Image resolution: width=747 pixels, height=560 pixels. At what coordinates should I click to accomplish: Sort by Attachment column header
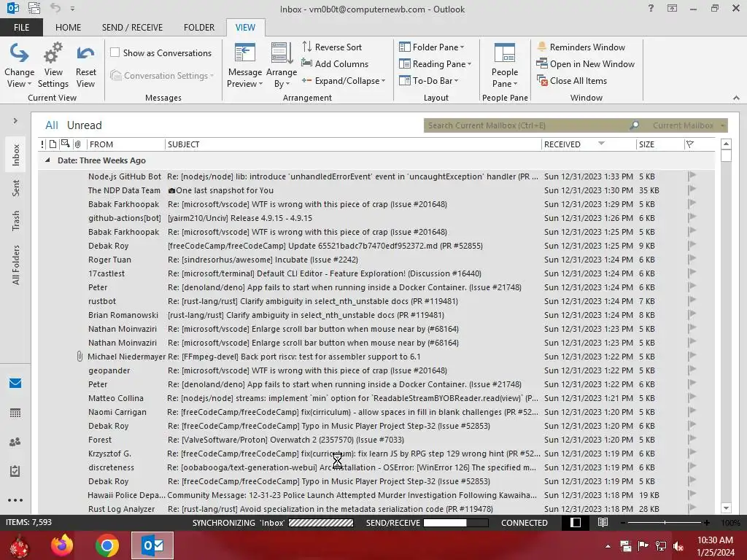pos(77,144)
